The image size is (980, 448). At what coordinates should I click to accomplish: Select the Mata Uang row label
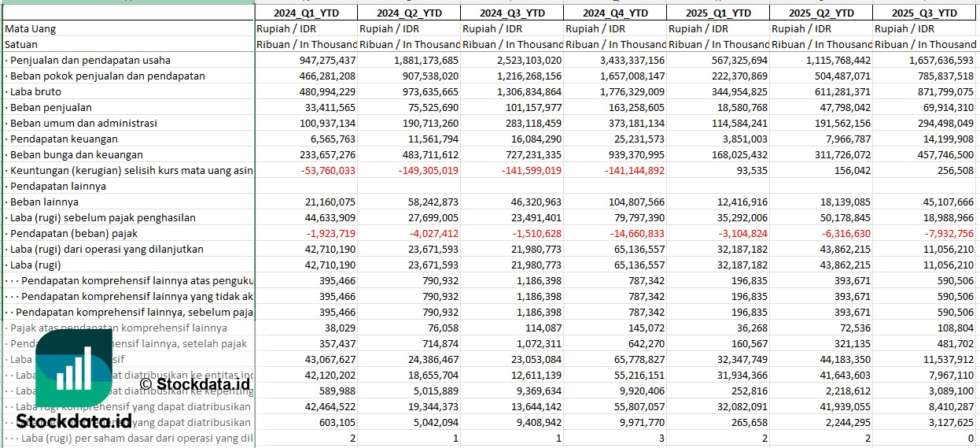[31, 28]
